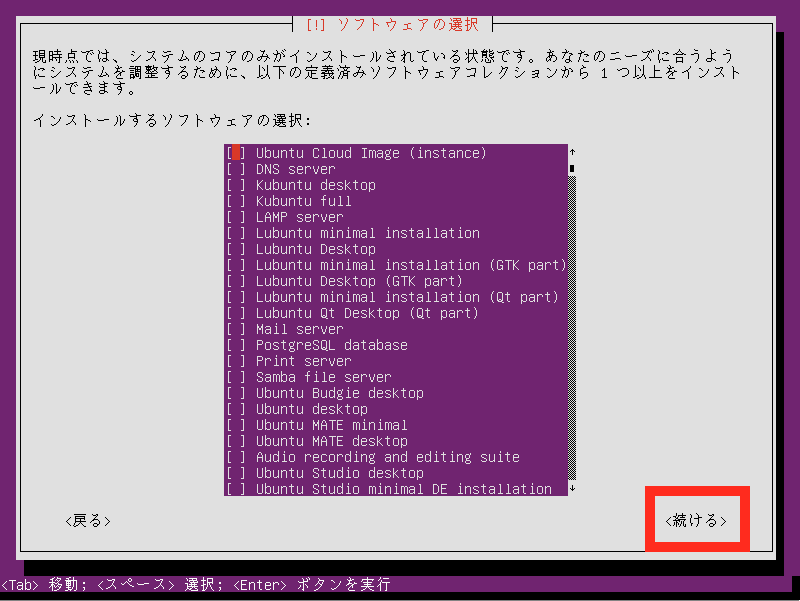Click the 'DNS server' list entry text
This screenshot has height=601, width=800.
point(295,169)
